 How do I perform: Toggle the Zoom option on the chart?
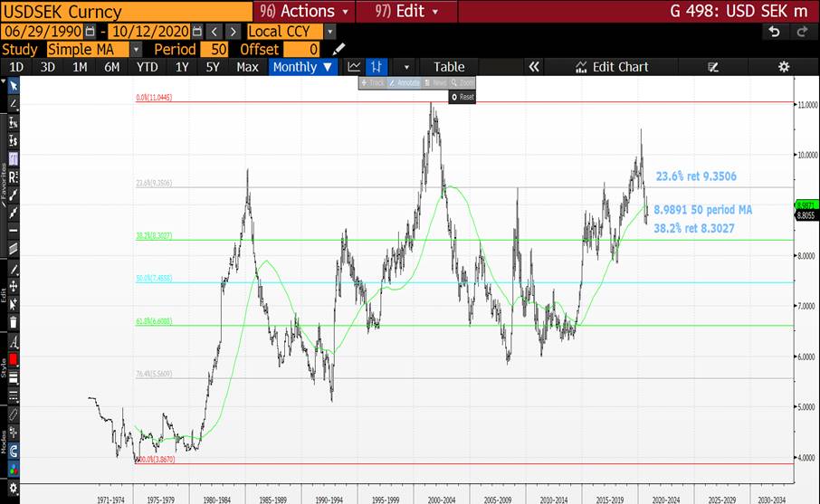click(x=462, y=82)
